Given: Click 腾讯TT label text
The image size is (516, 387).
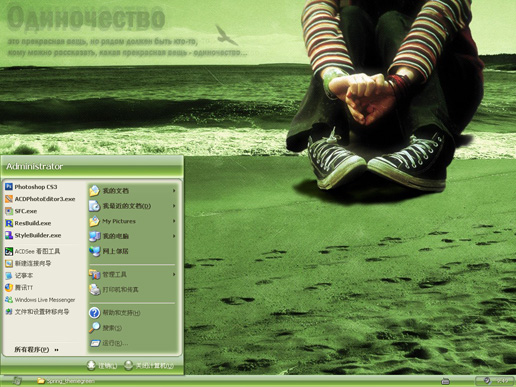Looking at the screenshot, I should [24, 288].
